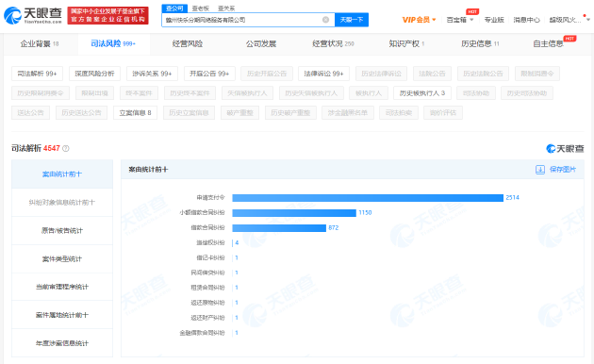The width and height of the screenshot is (594, 364).
Task: Open the red official-credit banner image
Action: pyautogui.click(x=108, y=15)
